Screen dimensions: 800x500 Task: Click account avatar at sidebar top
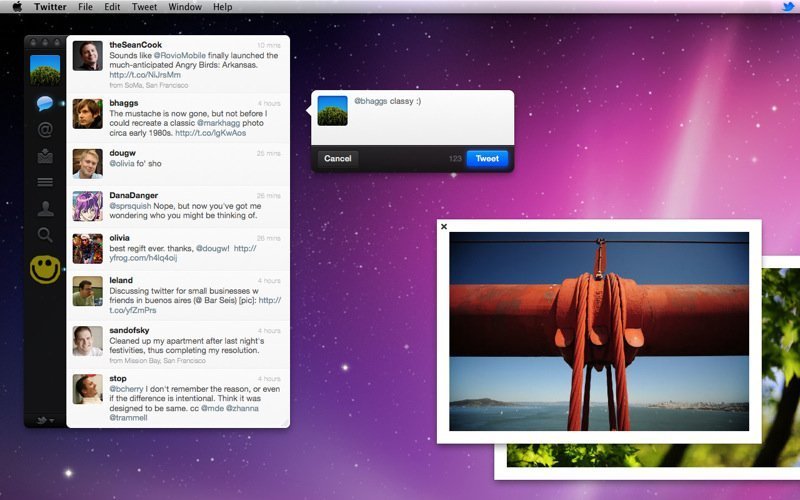pos(45,70)
